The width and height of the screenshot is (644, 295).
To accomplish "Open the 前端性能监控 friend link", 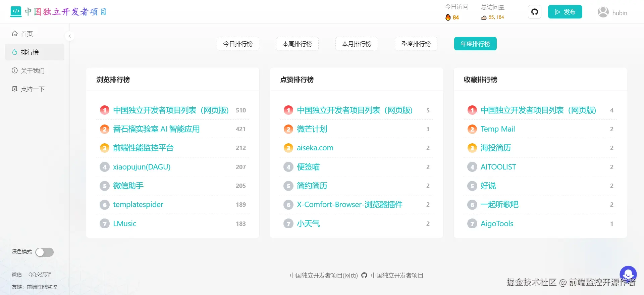I will click(42, 287).
